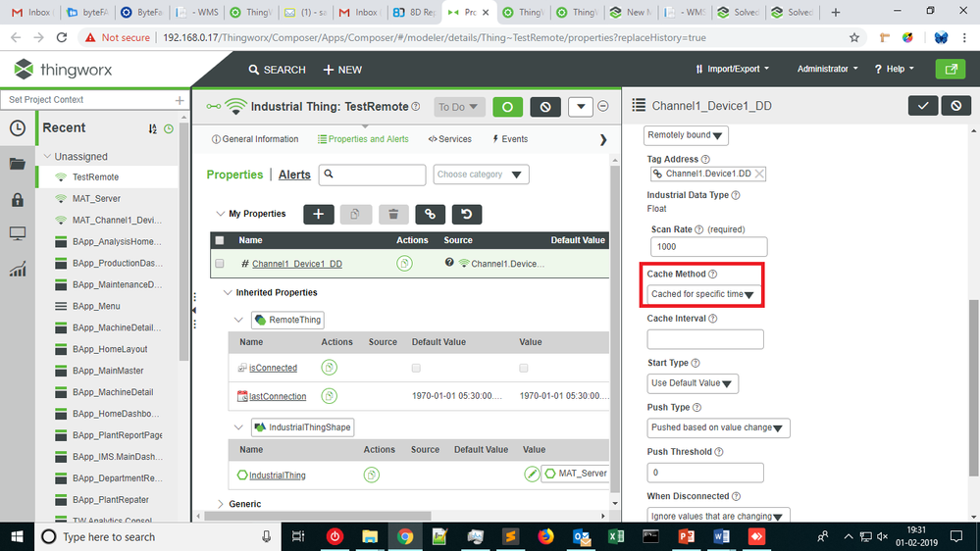Switch to General Information tab

(255, 139)
